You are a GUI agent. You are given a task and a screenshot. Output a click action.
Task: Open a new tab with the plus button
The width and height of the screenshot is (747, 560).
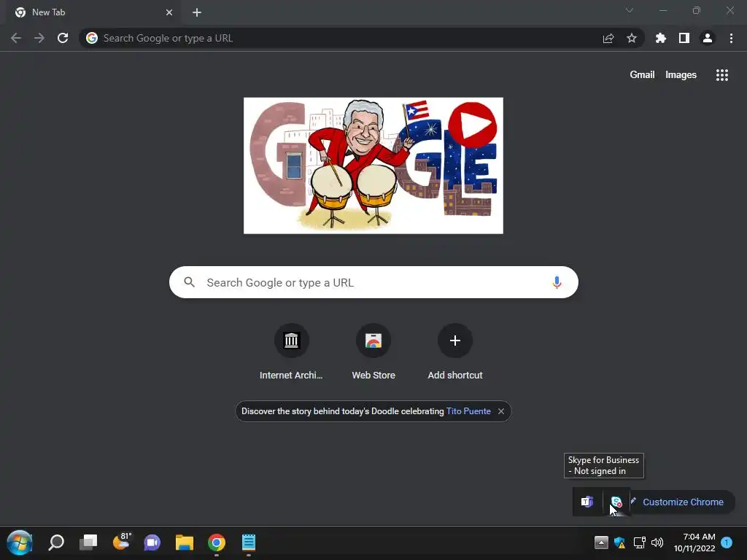[x=197, y=12]
